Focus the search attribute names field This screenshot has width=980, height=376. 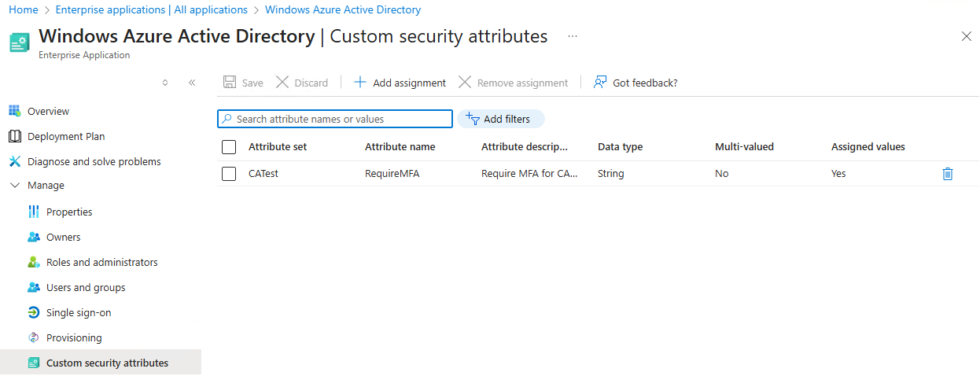[x=335, y=119]
